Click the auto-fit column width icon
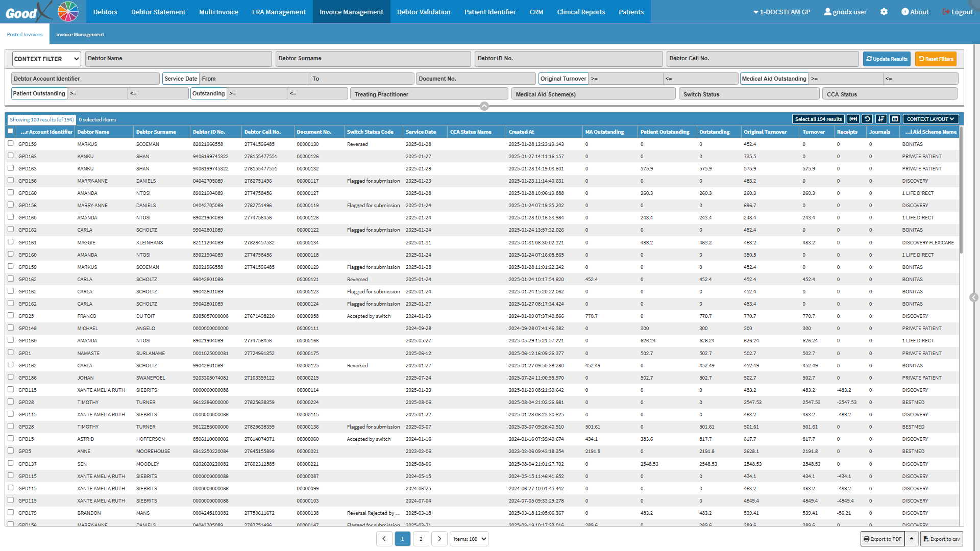This screenshot has height=551, width=980. (x=853, y=119)
